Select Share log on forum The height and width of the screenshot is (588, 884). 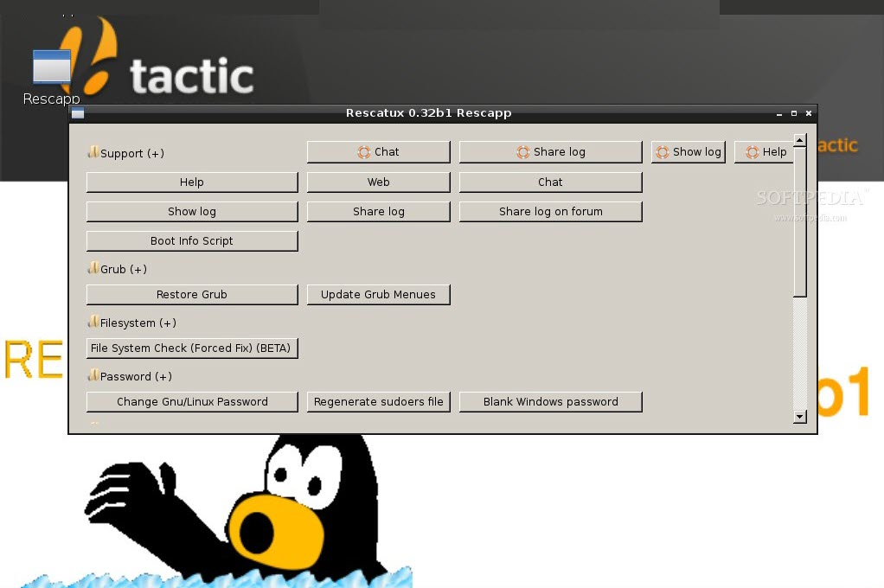(551, 211)
